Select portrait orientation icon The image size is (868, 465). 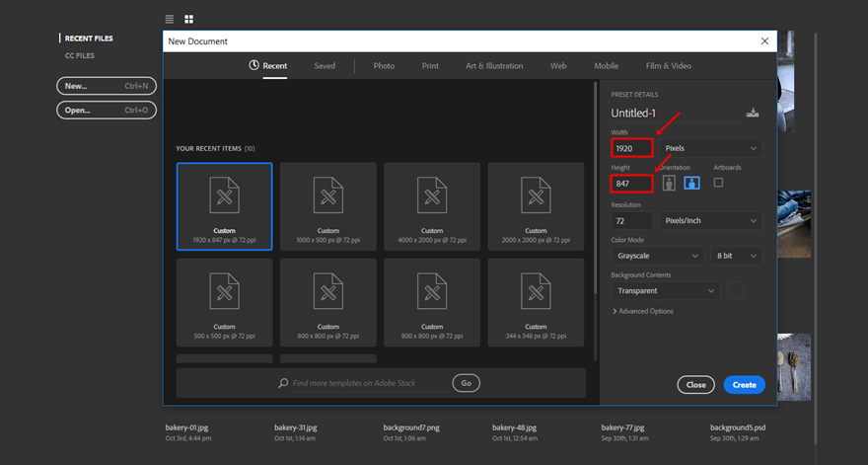(x=669, y=183)
